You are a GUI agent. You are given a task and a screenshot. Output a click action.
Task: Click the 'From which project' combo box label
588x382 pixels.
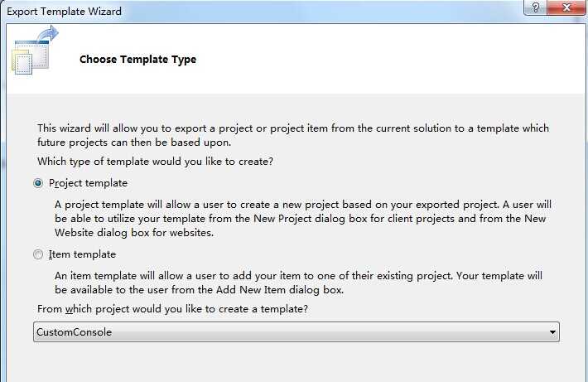[x=172, y=309]
